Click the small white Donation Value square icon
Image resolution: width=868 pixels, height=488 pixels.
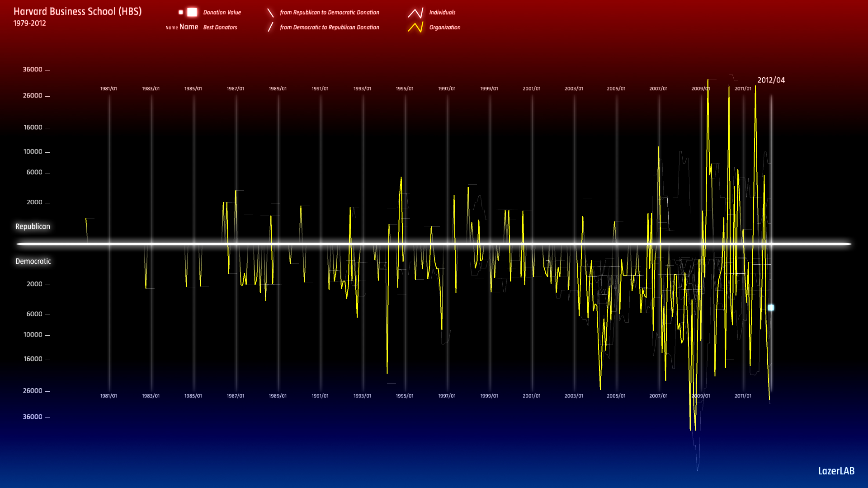(181, 12)
